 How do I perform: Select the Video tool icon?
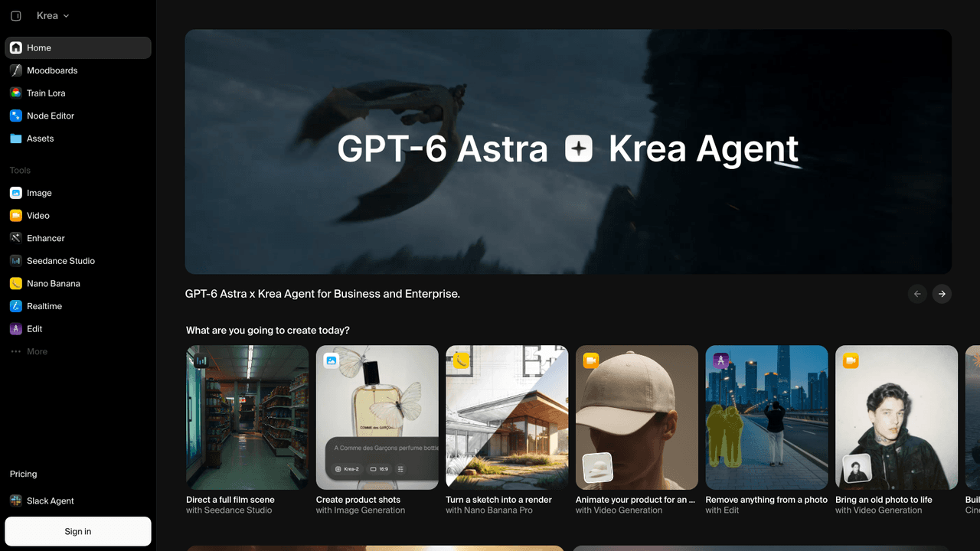pos(16,216)
